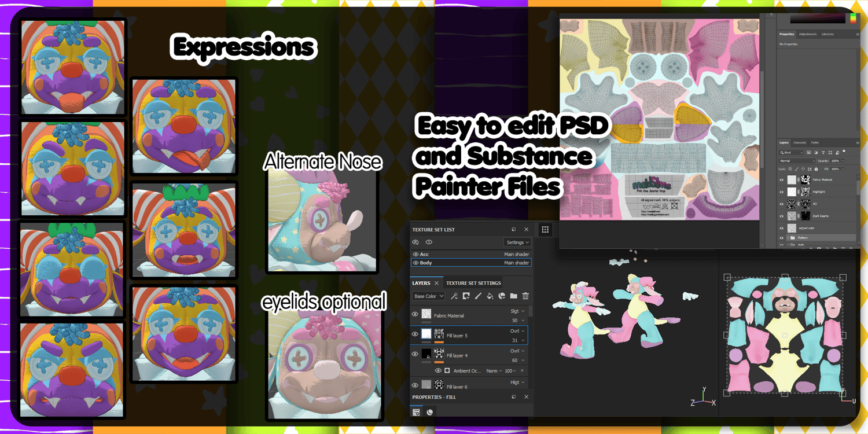Undock the Texture Set List panel
Viewport: 868px width, 434px height.
point(513,230)
